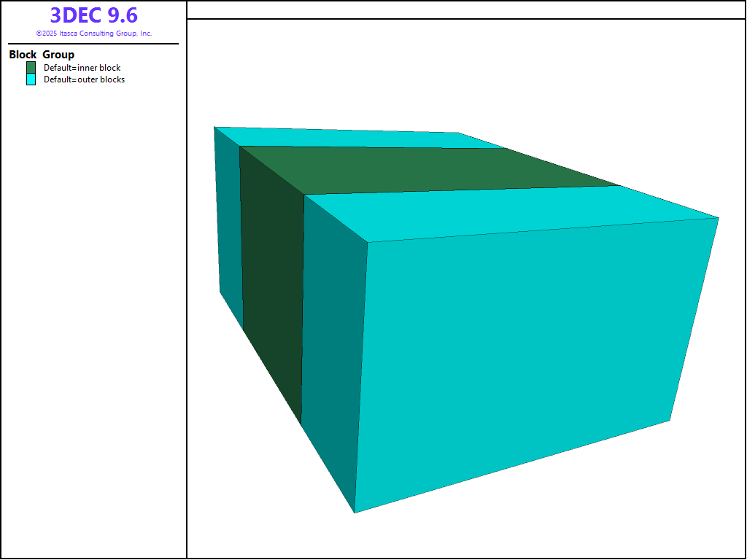
Task: Select the 'Default=outer blocks' legend label
Action: pos(84,79)
